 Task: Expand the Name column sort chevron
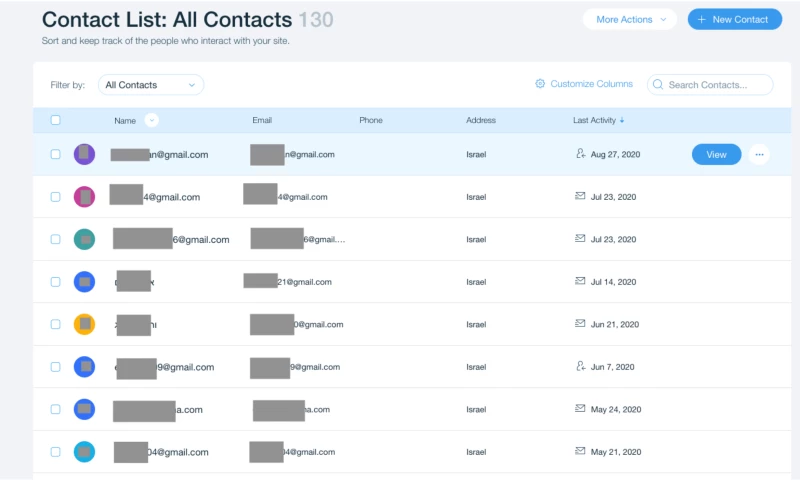[x=151, y=121]
